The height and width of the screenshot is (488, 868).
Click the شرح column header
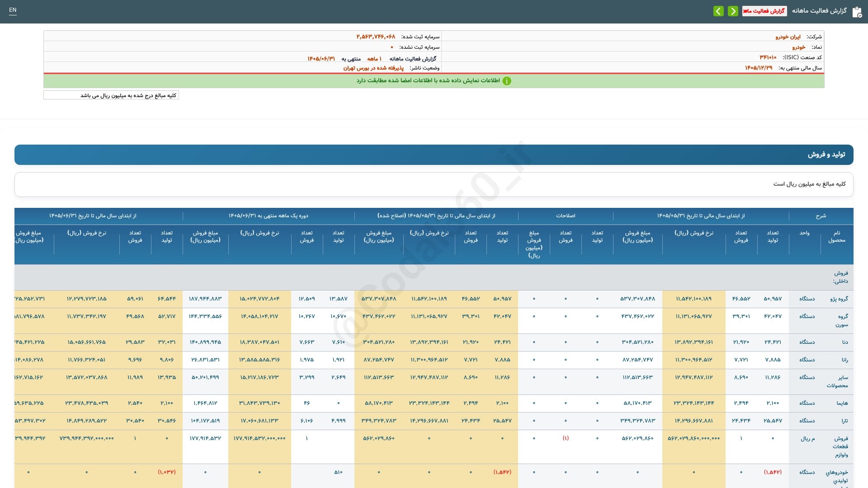pos(821,216)
